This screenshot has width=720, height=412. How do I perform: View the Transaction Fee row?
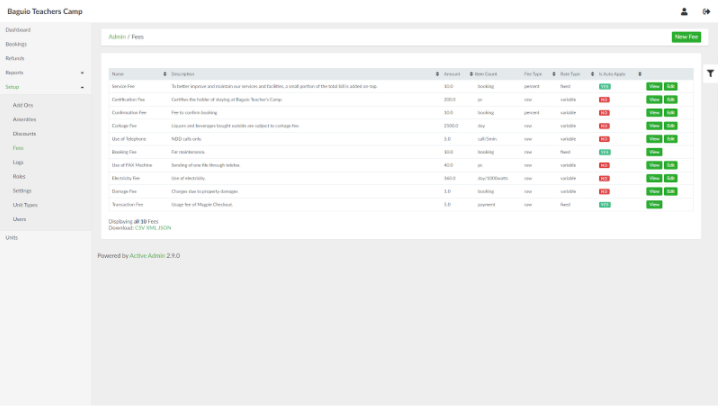654,204
